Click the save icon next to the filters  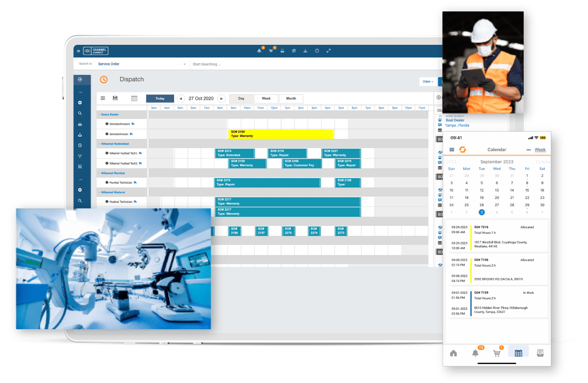[x=115, y=98]
